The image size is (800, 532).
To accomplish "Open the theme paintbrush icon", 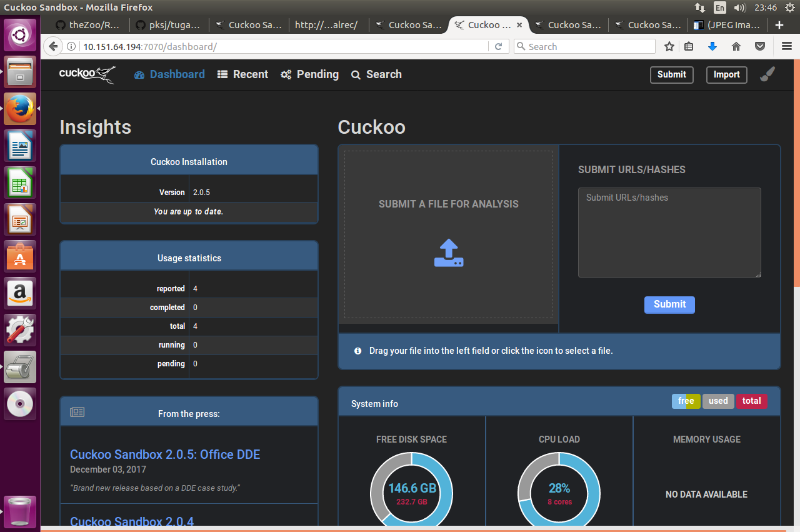I will click(767, 74).
